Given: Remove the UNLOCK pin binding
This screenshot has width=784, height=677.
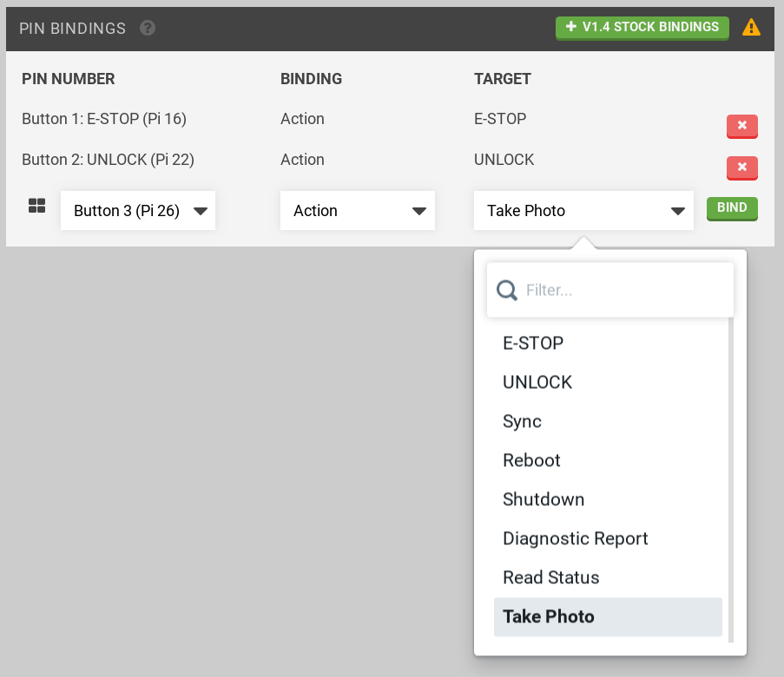Looking at the screenshot, I should (742, 167).
